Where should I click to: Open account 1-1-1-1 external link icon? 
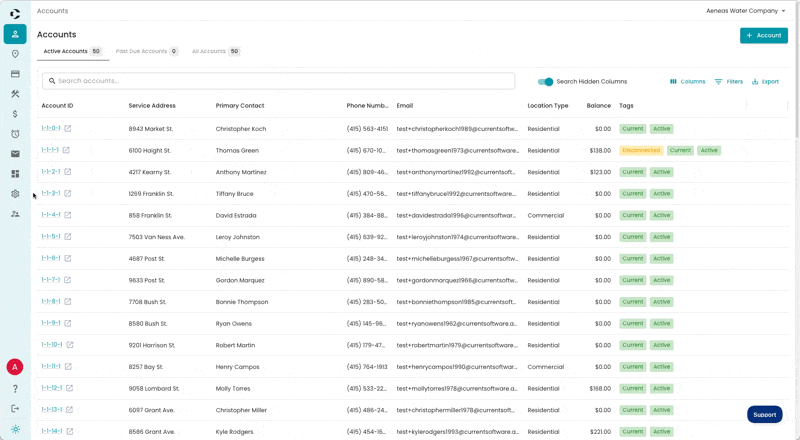(x=66, y=150)
